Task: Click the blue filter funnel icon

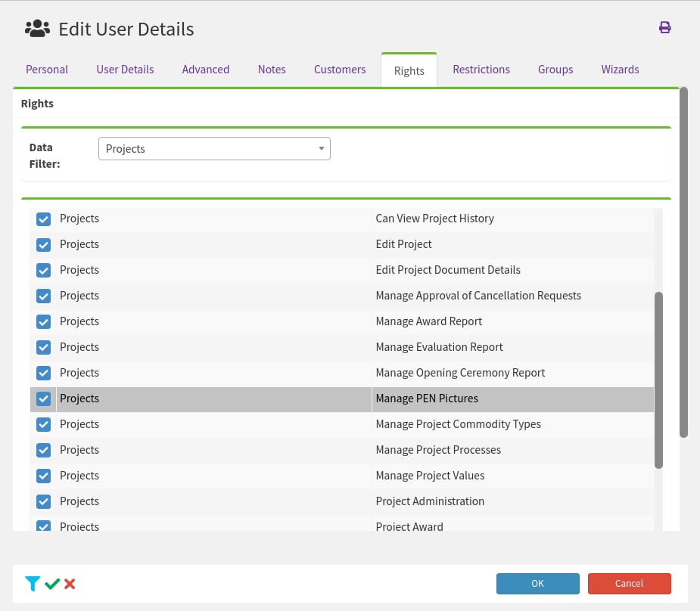Action: (x=32, y=583)
